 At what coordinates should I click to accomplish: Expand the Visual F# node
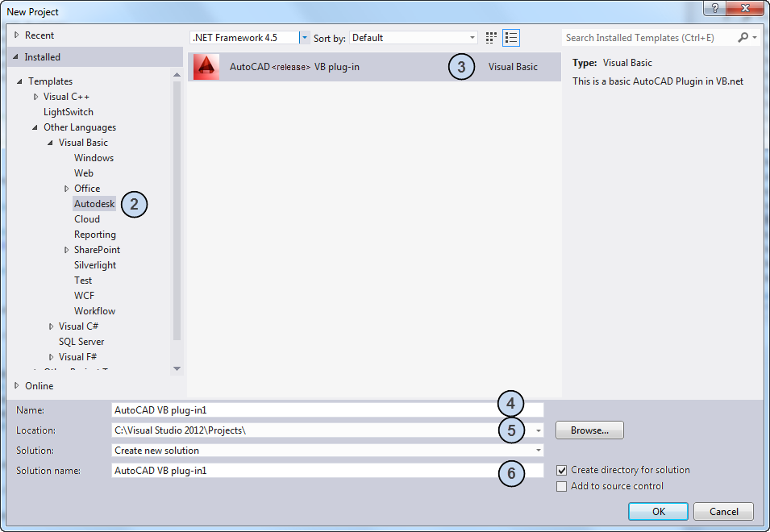(51, 357)
